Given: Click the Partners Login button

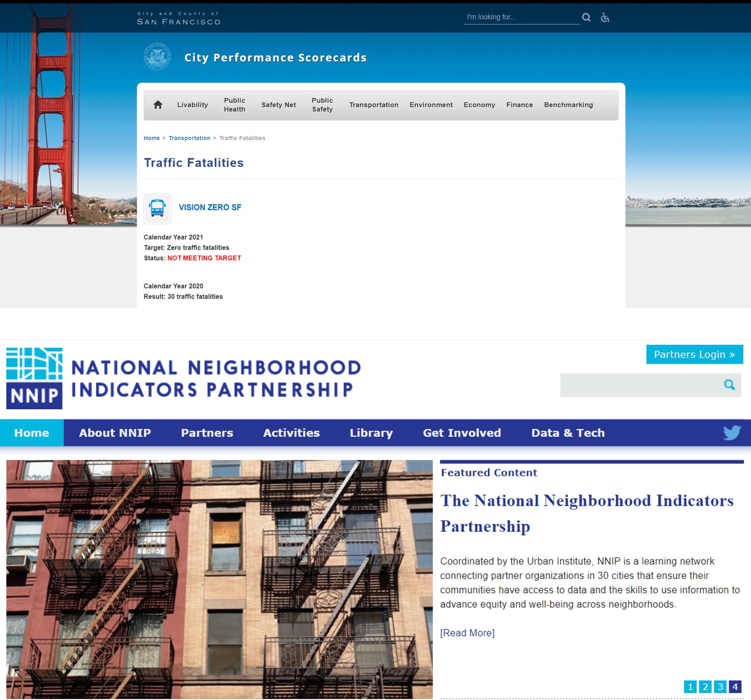Looking at the screenshot, I should click(695, 354).
